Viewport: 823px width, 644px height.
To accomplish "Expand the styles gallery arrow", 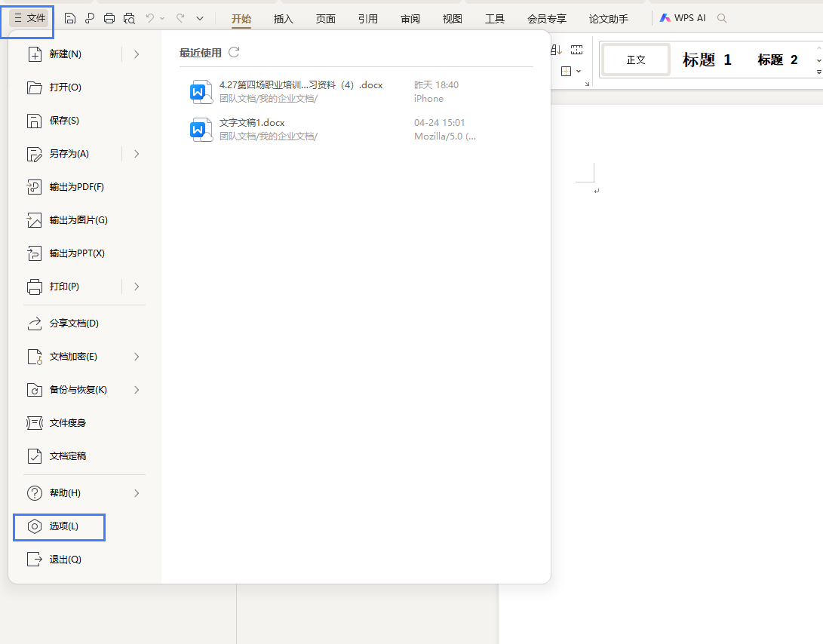I will click(x=818, y=72).
